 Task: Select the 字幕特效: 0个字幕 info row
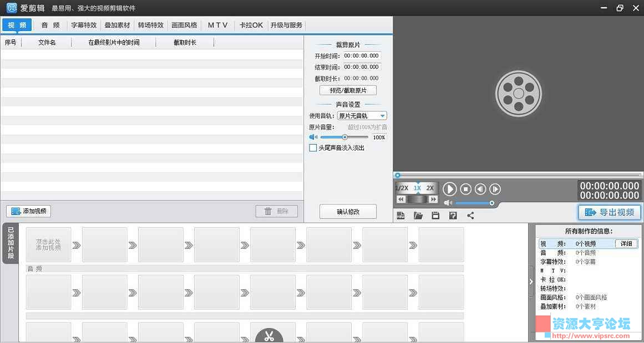pos(589,262)
